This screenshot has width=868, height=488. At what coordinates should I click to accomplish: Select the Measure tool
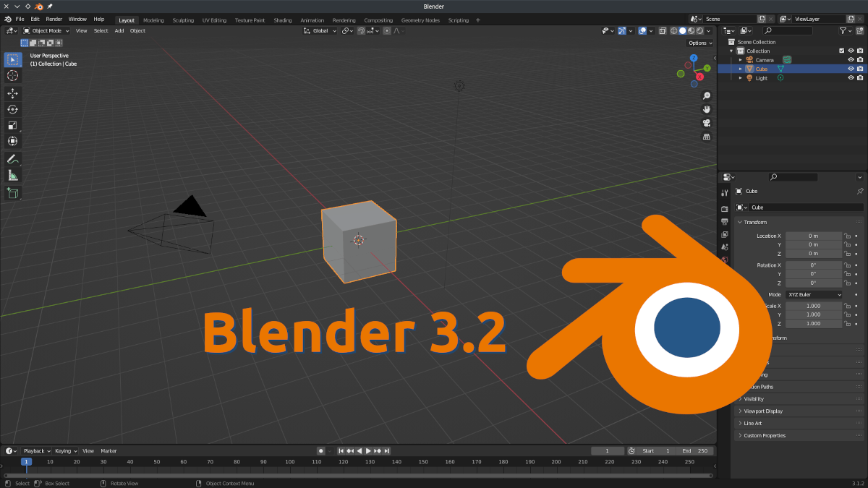click(x=12, y=175)
